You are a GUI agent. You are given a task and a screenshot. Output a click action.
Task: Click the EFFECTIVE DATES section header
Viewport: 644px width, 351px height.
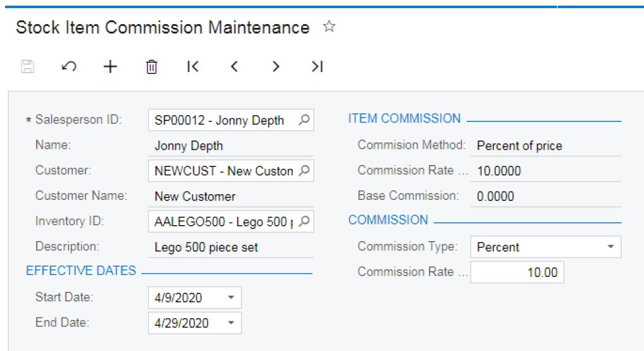coord(81,271)
